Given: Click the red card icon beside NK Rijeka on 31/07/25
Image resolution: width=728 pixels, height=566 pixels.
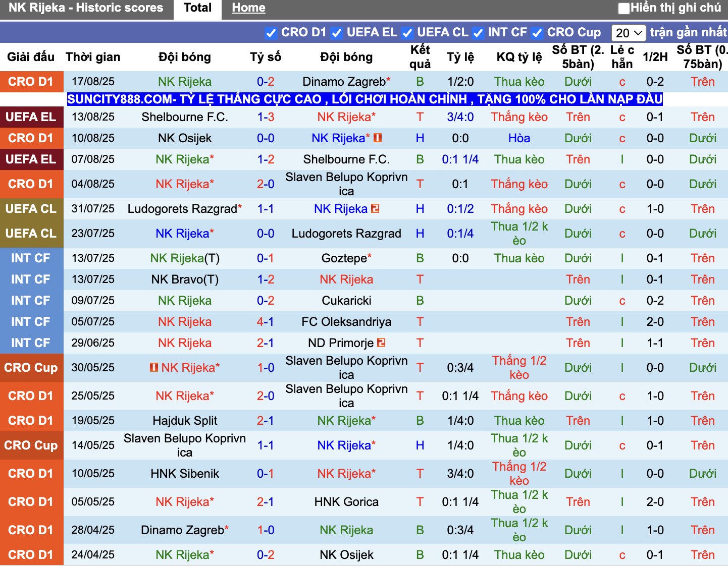Looking at the screenshot, I should 375,208.
